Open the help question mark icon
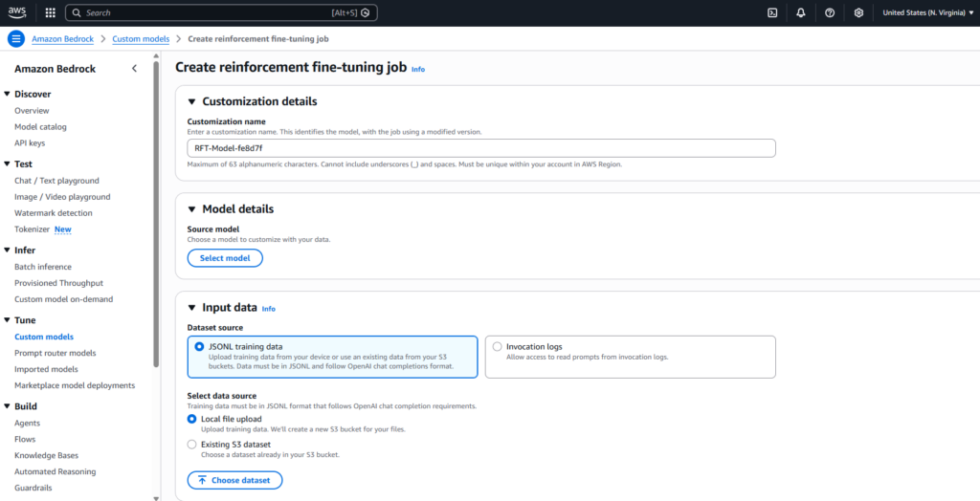 click(830, 12)
